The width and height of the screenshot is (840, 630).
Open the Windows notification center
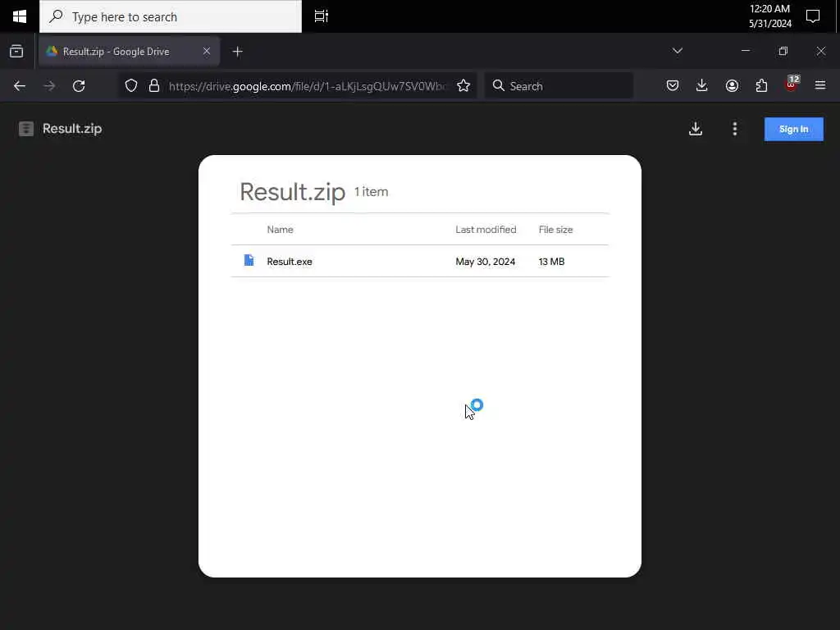click(813, 16)
